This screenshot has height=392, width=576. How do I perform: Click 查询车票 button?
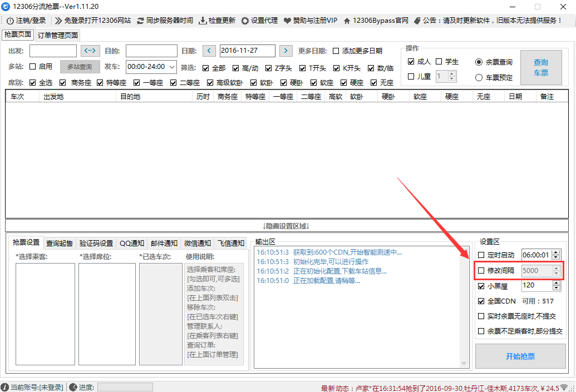(541, 67)
